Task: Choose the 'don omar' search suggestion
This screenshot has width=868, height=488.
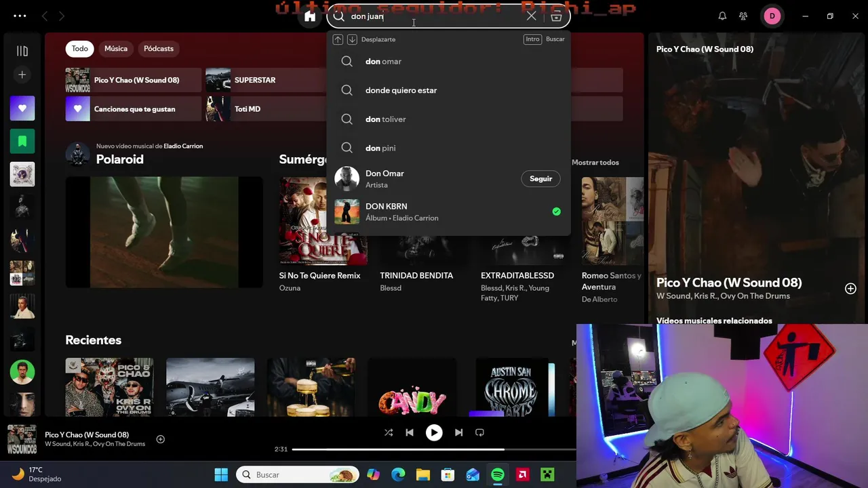Action: (448, 62)
